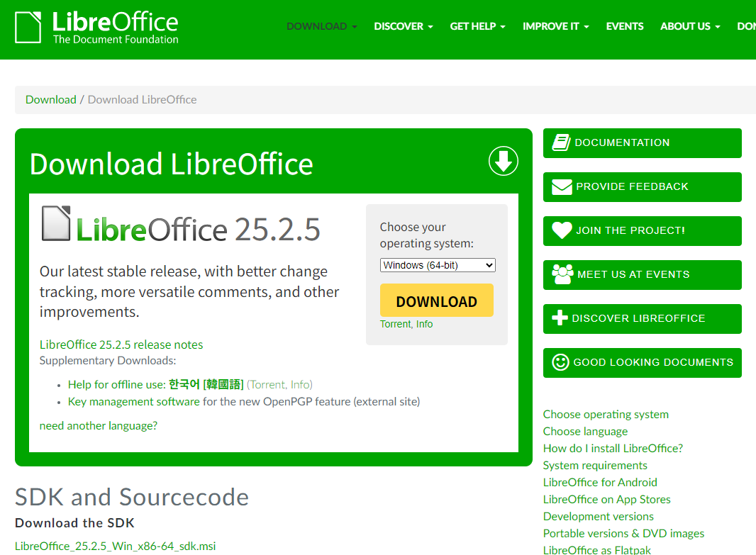The image size is (756, 555).
Task: Open the LibreOffice 25.2.5 release notes
Action: point(121,345)
